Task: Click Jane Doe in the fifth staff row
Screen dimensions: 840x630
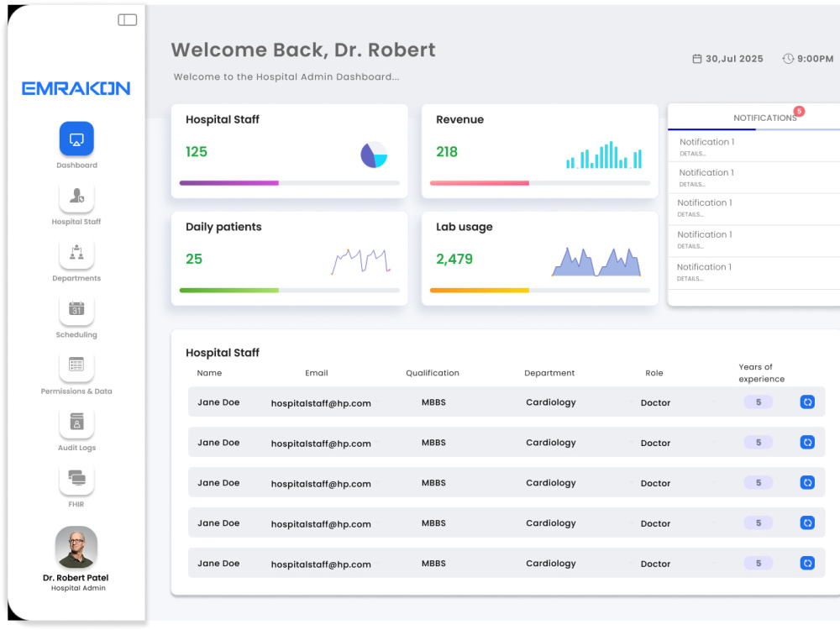Action: pyautogui.click(x=218, y=563)
